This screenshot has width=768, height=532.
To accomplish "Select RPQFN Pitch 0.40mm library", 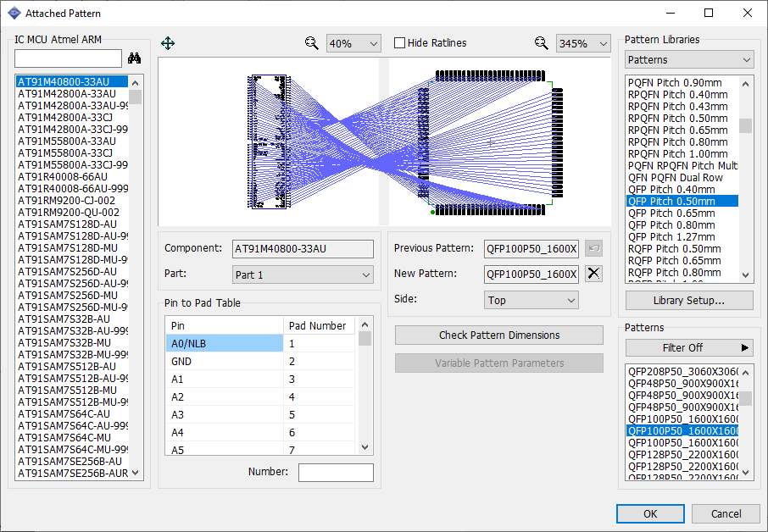I will coord(682,95).
